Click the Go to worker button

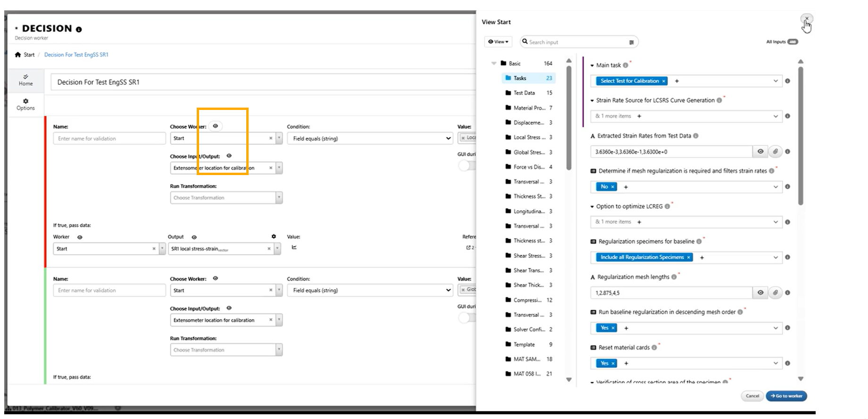click(786, 396)
